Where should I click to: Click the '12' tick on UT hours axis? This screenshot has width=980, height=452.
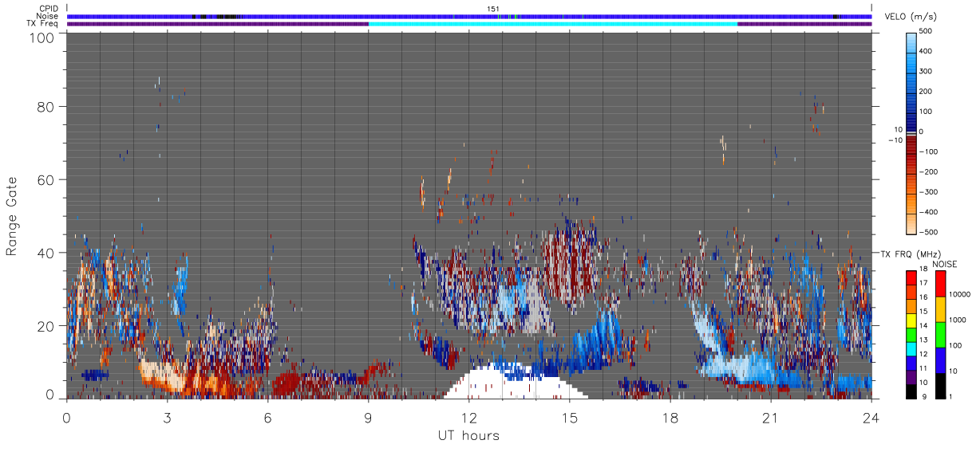click(469, 417)
